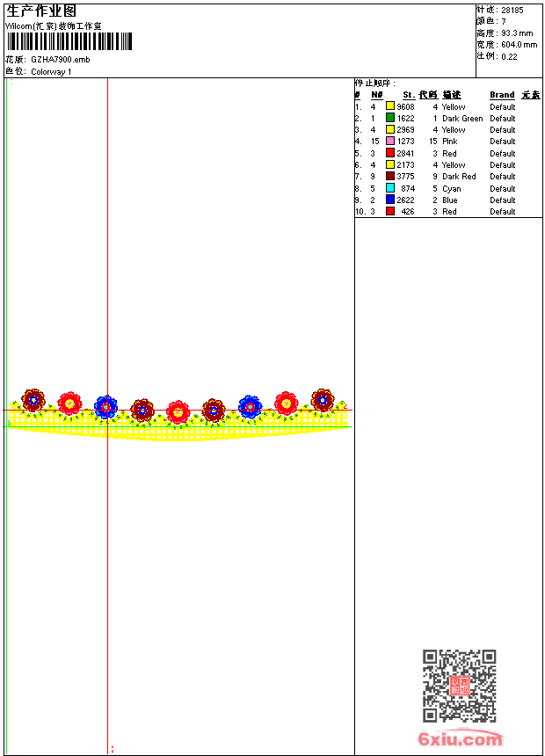Select the "Pink" description in row 4

pyautogui.click(x=449, y=142)
